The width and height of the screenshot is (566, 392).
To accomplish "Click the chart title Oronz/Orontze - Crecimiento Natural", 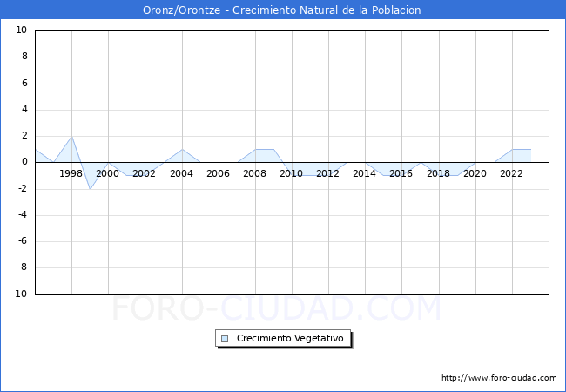I will (281, 10).
